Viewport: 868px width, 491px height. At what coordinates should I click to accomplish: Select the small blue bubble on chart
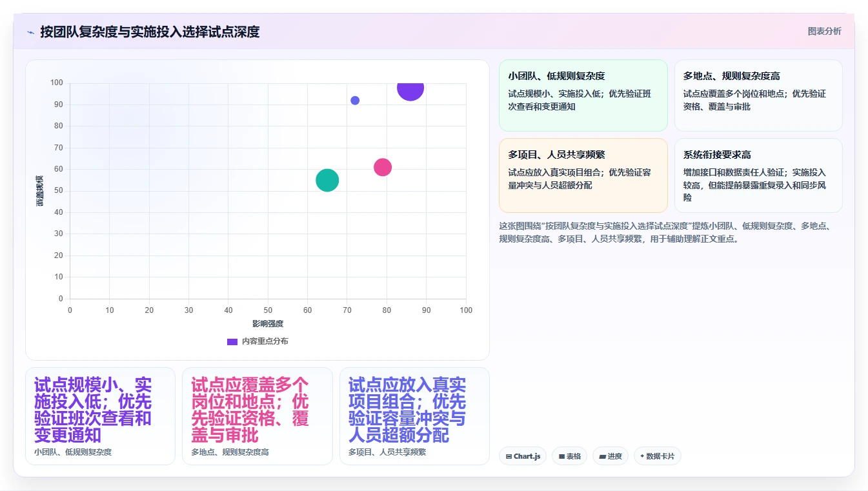355,101
